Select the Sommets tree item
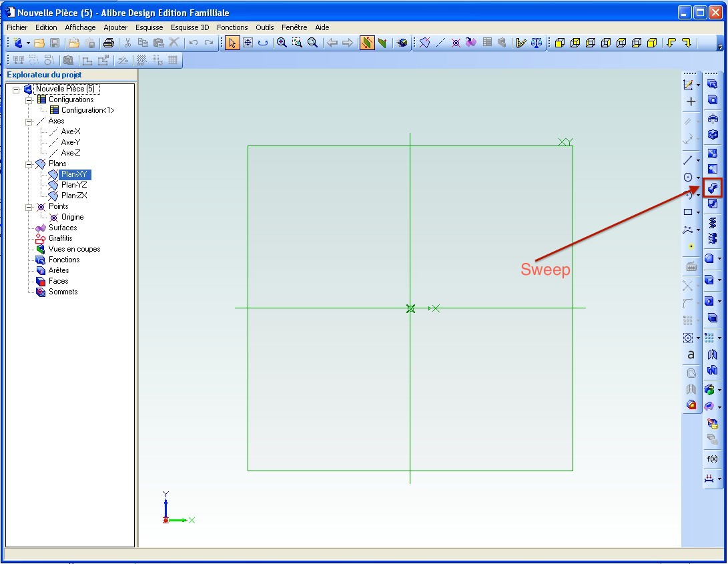Viewport: 728px width, 564px height. pyautogui.click(x=63, y=292)
